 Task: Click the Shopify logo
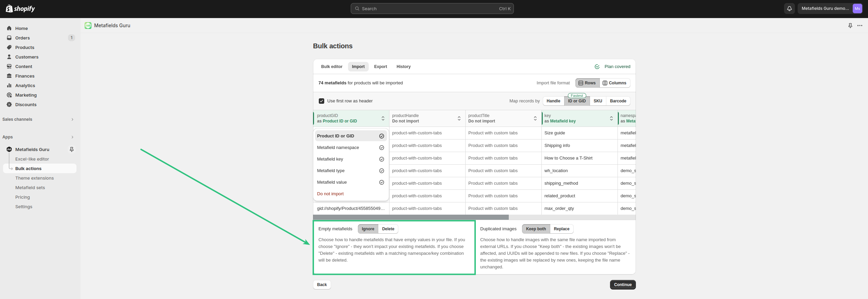tap(20, 9)
